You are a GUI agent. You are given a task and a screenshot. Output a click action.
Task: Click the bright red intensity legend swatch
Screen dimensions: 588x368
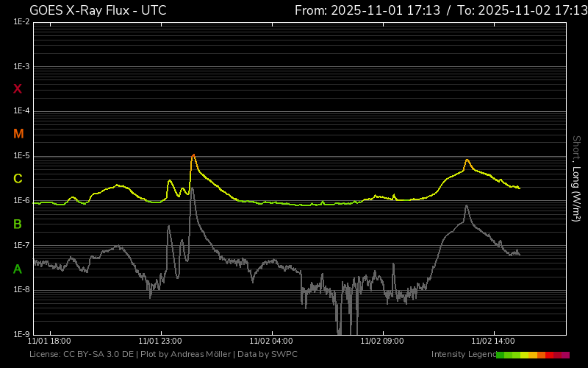coord(549,355)
